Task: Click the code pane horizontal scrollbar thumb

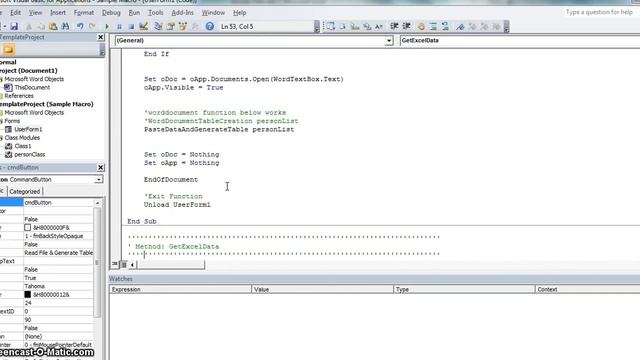Action: point(171,264)
